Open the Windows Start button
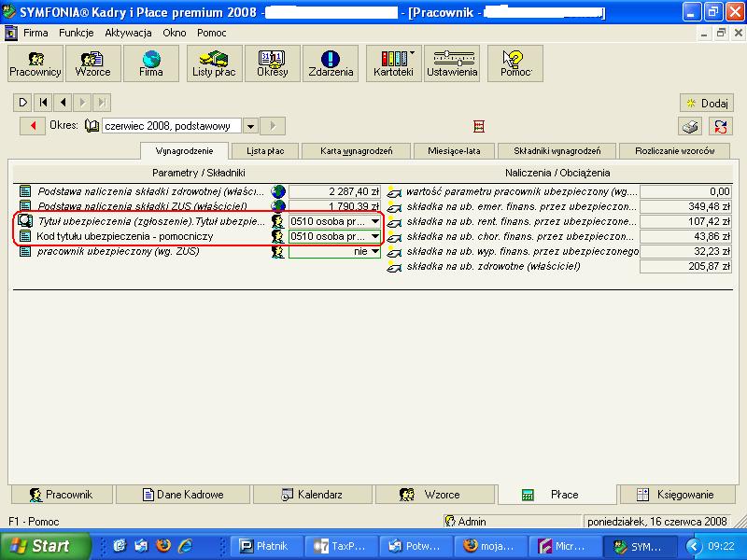747x560 pixels. click(45, 546)
